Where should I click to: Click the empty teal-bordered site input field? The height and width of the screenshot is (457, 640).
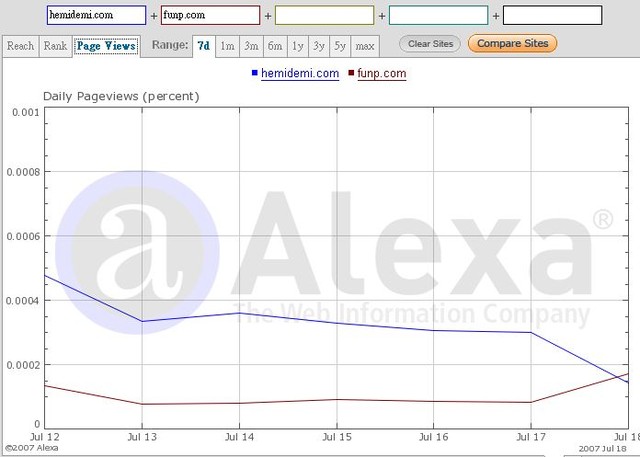pos(438,16)
